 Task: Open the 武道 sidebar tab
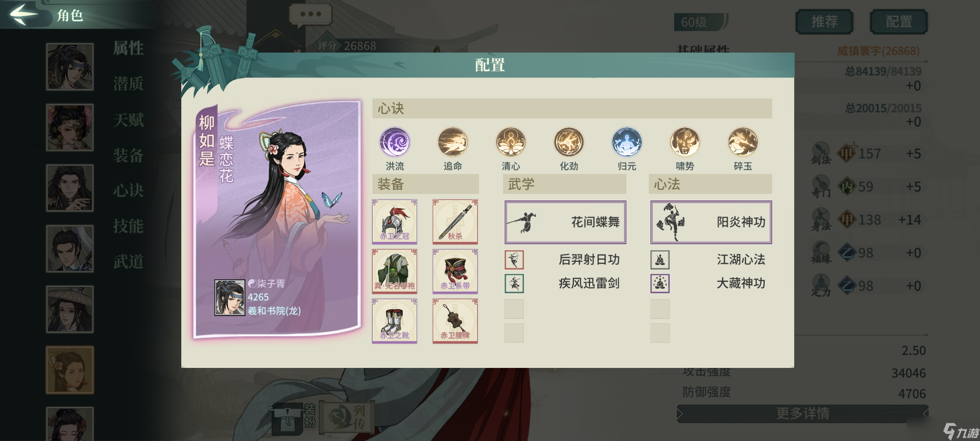(128, 261)
